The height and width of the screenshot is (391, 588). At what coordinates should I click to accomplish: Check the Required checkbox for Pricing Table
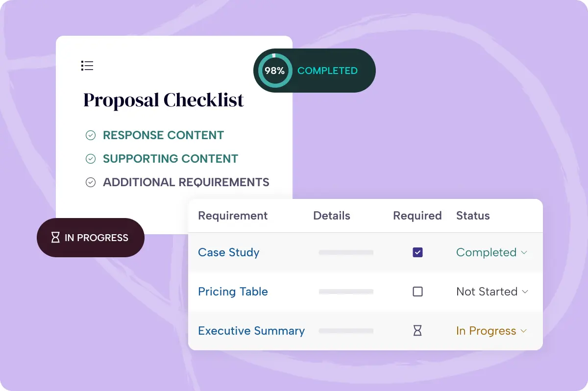click(x=417, y=292)
